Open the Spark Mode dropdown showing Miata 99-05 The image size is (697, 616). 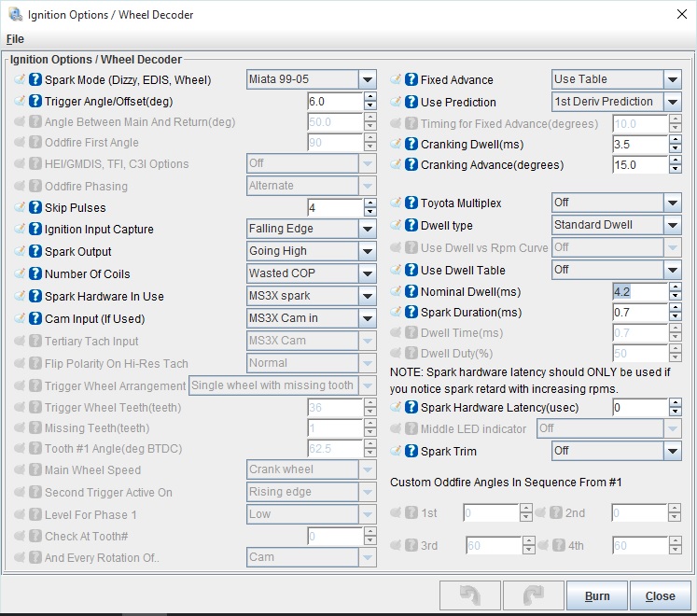pos(311,79)
